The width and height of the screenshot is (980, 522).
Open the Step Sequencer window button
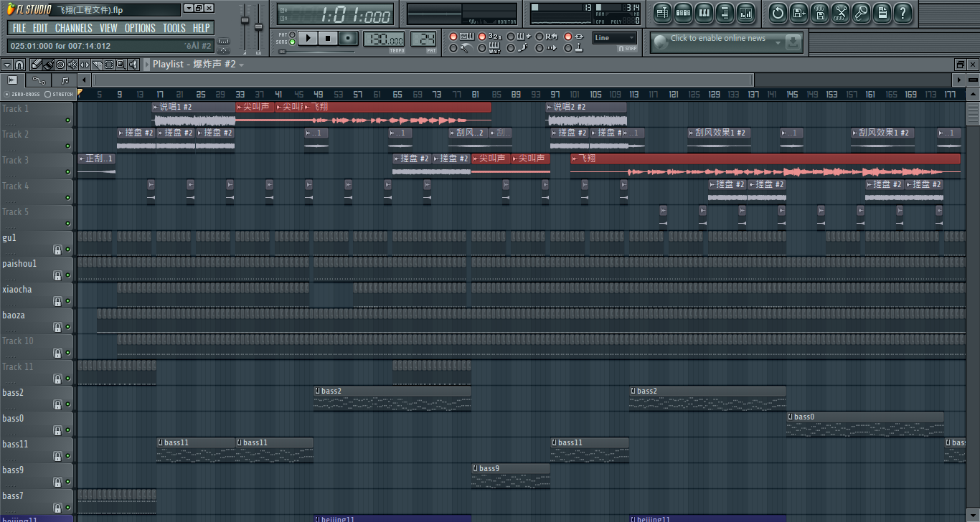[x=683, y=12]
